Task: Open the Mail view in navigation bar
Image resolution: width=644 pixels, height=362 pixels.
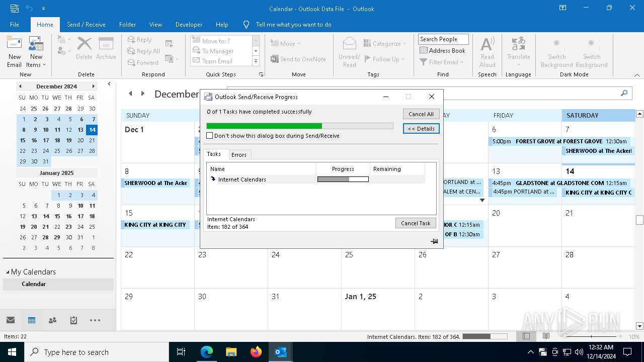Action: point(11,320)
